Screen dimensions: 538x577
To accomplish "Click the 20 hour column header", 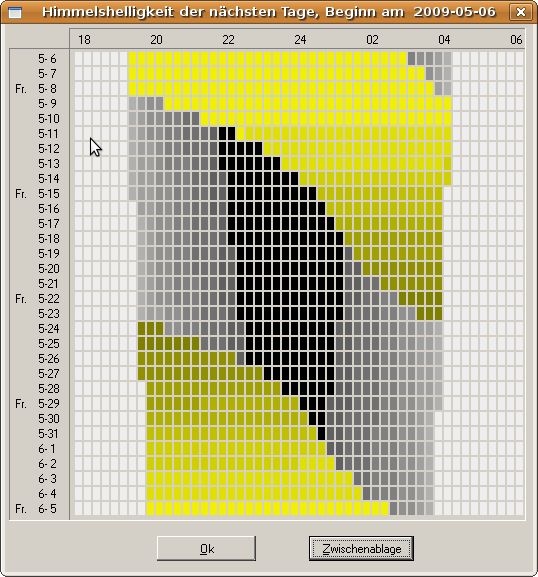I will pyautogui.click(x=156, y=39).
